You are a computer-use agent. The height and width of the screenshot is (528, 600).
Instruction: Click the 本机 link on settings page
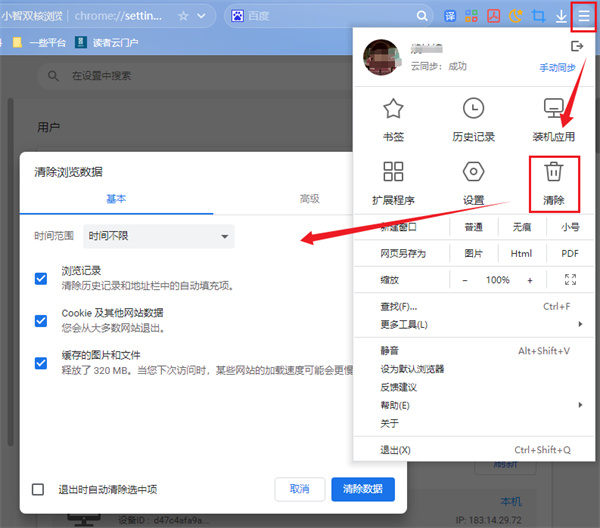[511, 502]
